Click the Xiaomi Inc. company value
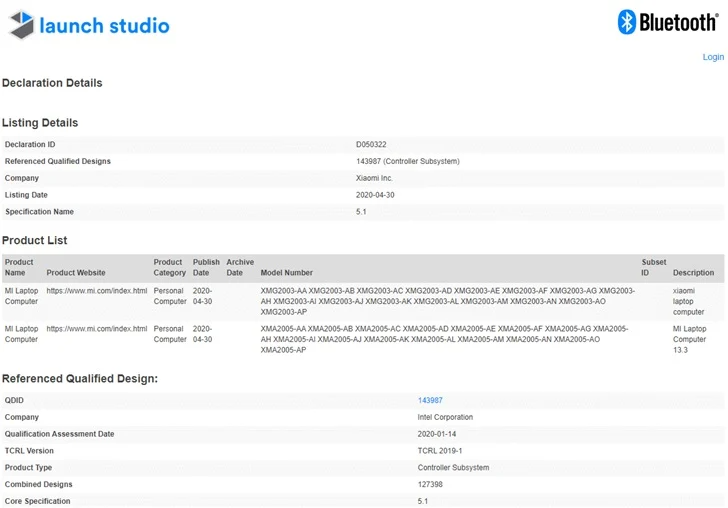 pyautogui.click(x=375, y=178)
